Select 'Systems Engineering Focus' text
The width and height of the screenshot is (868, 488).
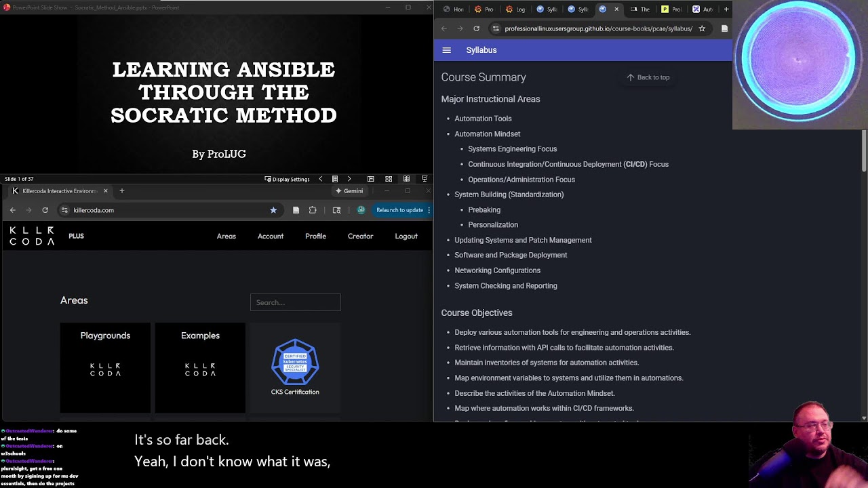coord(513,149)
